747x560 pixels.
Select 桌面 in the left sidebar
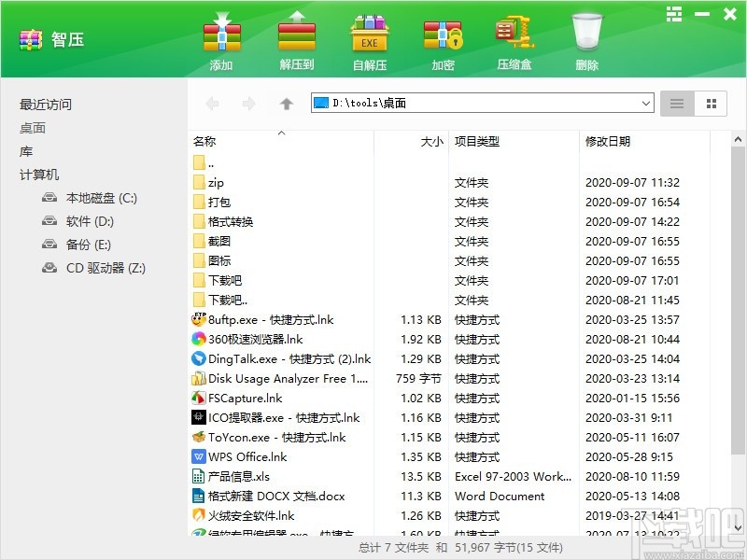[x=33, y=128]
